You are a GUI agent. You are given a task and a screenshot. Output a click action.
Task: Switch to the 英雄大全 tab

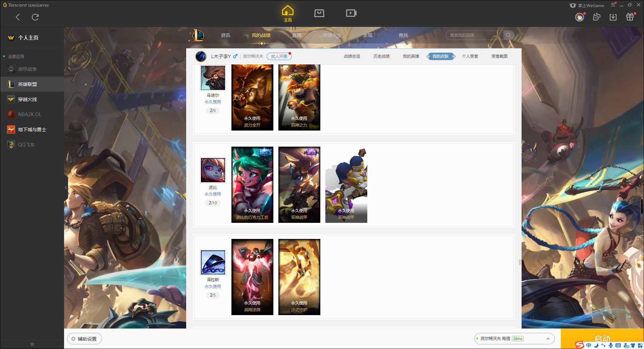[332, 35]
